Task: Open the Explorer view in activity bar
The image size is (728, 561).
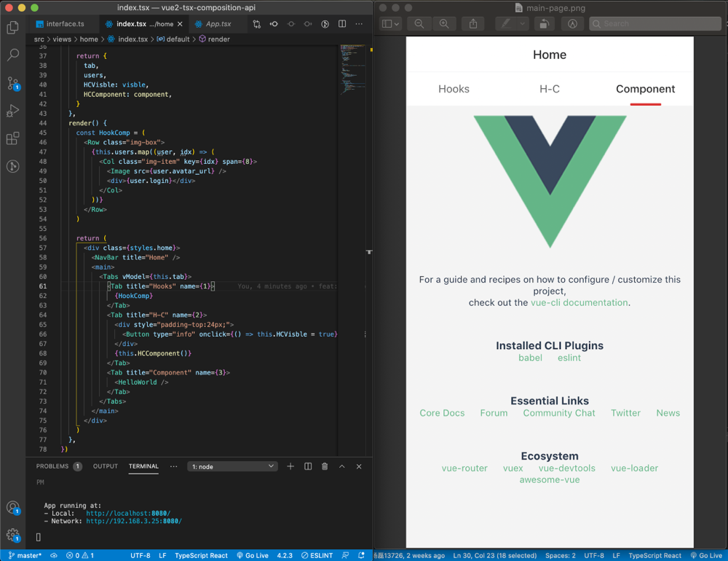Action: pyautogui.click(x=13, y=27)
